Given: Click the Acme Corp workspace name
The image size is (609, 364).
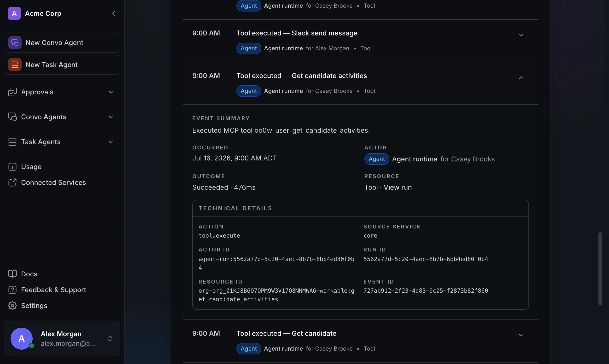Looking at the screenshot, I should coord(43,13).
